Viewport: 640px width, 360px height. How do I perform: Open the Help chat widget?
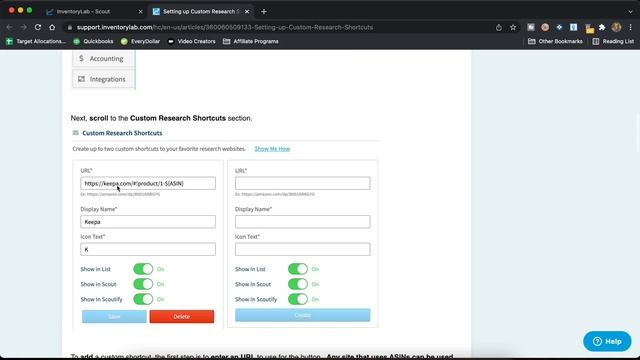click(607, 341)
